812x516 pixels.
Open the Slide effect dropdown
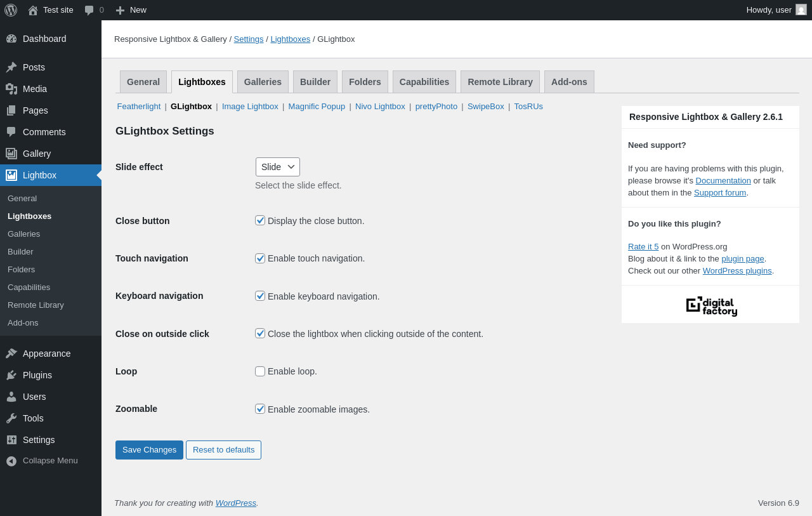point(278,167)
